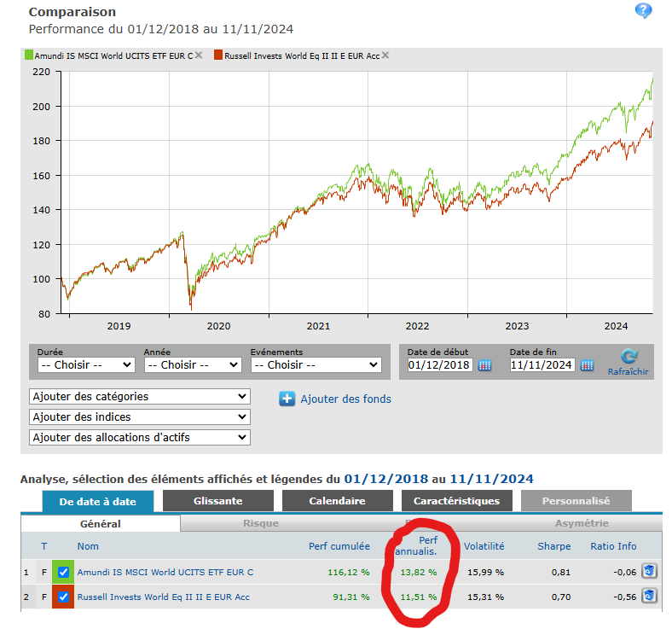Sort table by Volatilité column
This screenshot has width=672, height=629.
[x=484, y=546]
